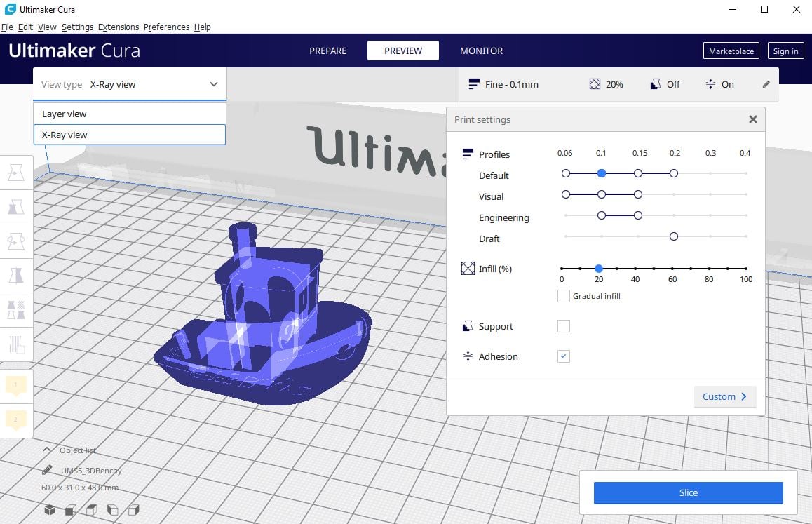The width and height of the screenshot is (812, 524).
Task: Open the View type dropdown
Action: (x=130, y=84)
